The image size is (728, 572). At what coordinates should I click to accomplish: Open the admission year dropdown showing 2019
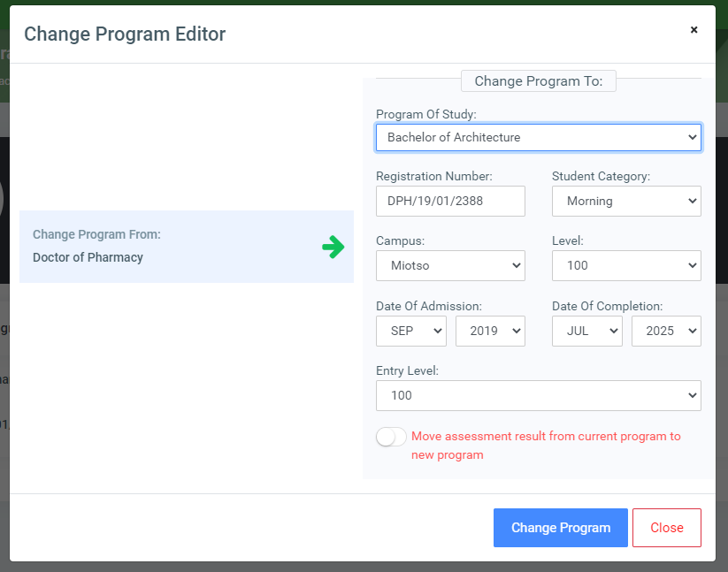click(x=490, y=331)
